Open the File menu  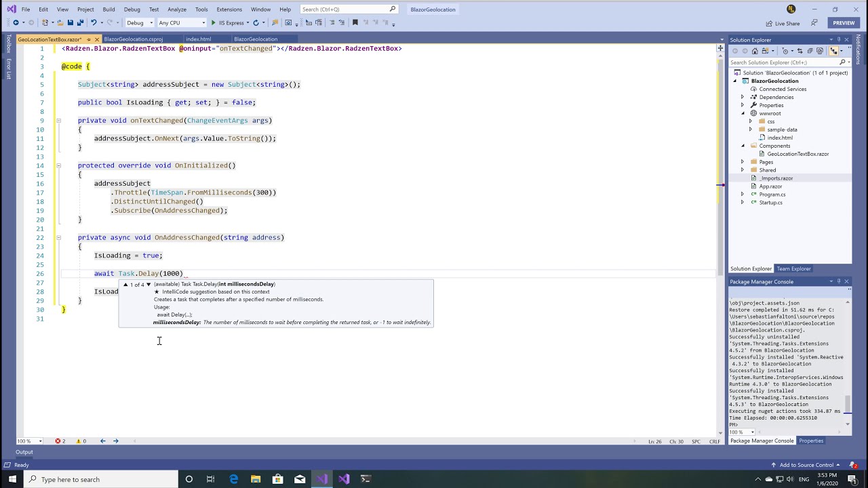tap(25, 9)
